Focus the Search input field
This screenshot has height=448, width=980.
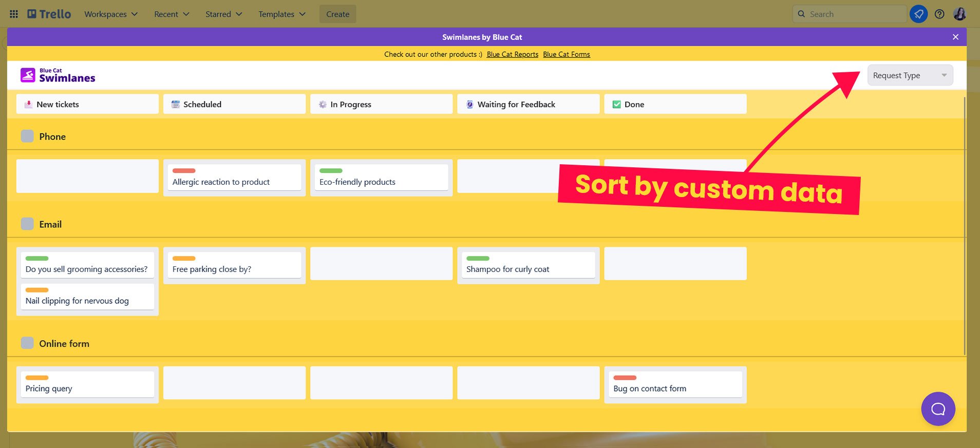850,14
